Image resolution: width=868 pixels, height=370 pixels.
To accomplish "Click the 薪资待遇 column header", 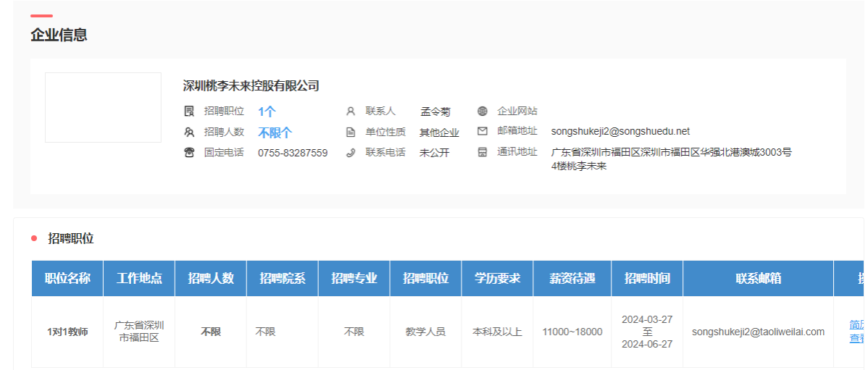I will pyautogui.click(x=572, y=279).
